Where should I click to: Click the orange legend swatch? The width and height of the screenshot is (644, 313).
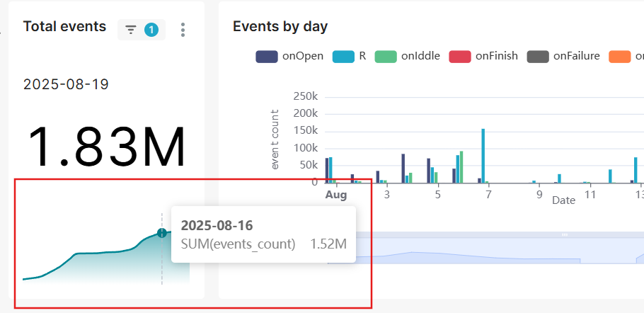(620, 56)
